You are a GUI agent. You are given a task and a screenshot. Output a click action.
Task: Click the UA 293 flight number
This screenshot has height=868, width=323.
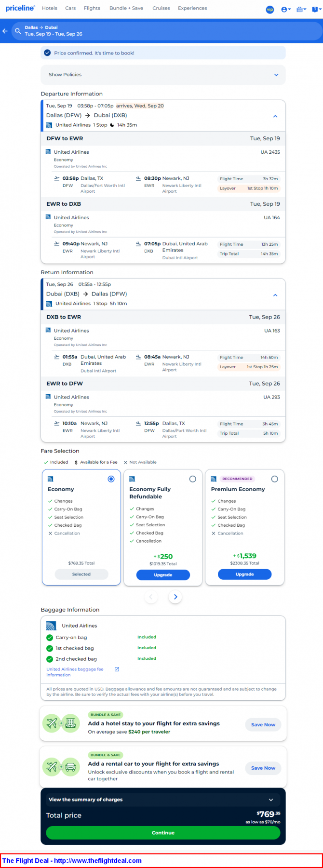(271, 397)
